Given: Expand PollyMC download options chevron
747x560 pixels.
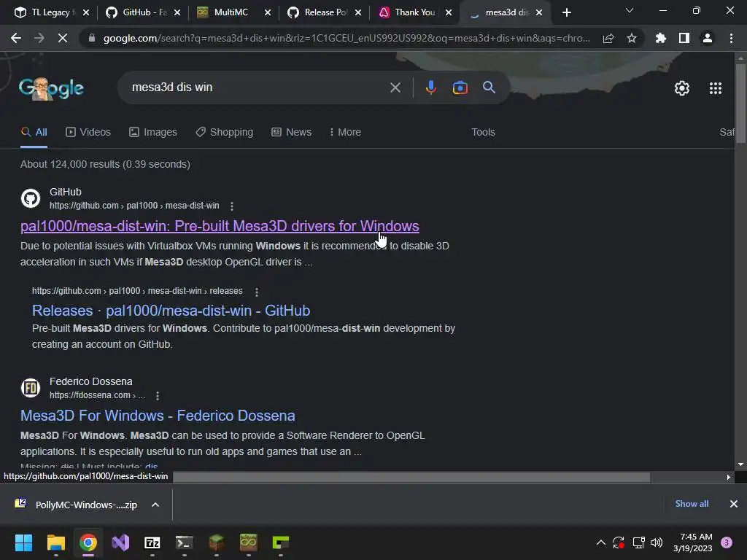Looking at the screenshot, I should pyautogui.click(x=155, y=505).
